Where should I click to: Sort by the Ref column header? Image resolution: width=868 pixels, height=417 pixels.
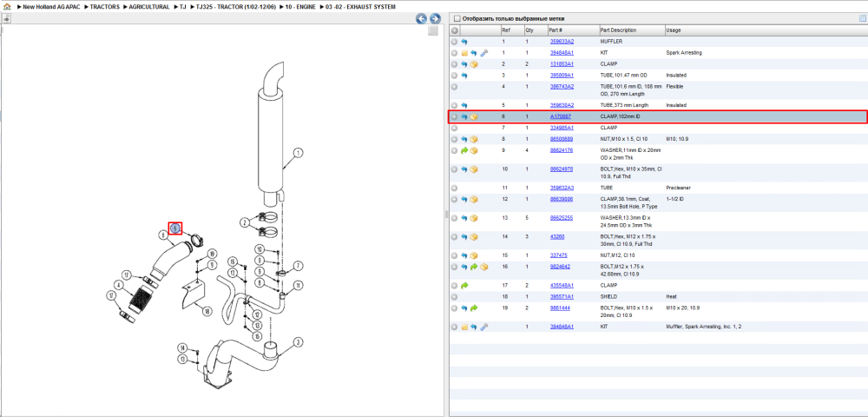[x=505, y=30]
